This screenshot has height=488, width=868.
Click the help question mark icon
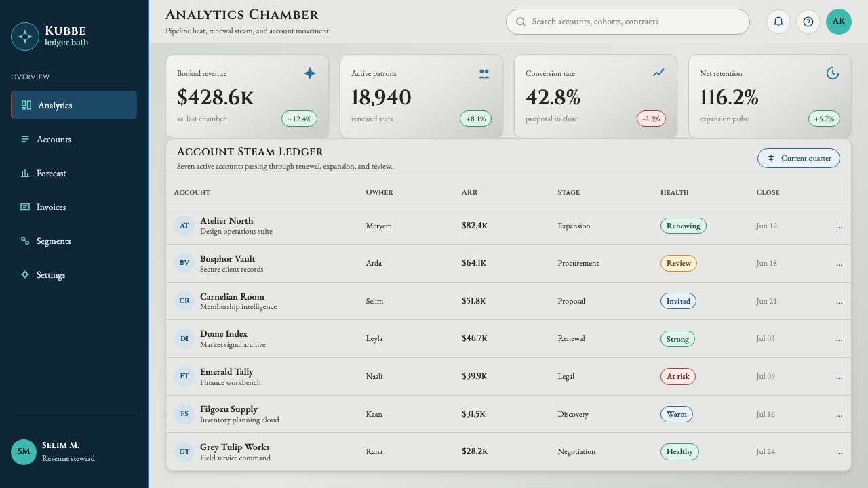808,22
